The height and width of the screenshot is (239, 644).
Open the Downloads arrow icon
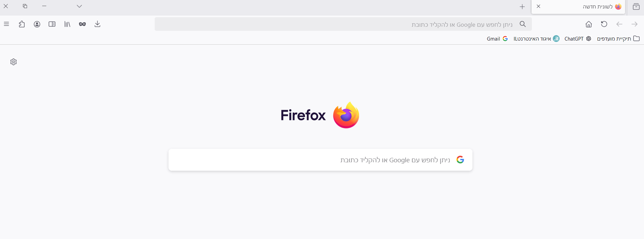[x=98, y=24]
